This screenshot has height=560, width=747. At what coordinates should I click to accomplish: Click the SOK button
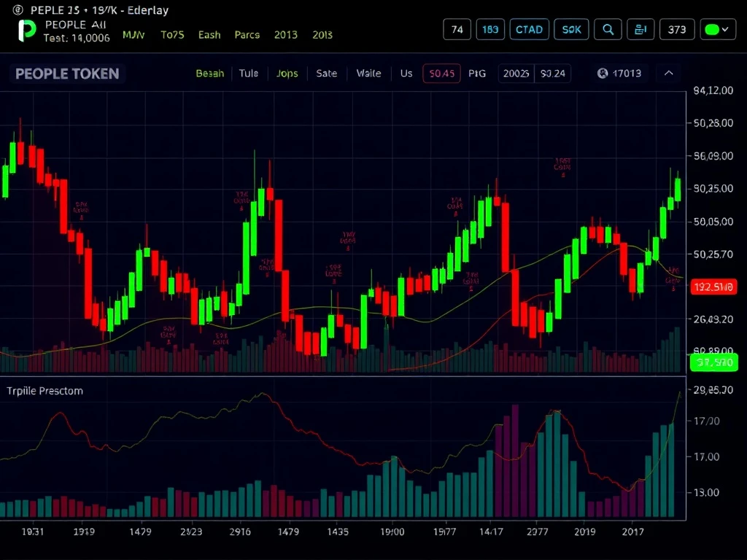point(571,29)
